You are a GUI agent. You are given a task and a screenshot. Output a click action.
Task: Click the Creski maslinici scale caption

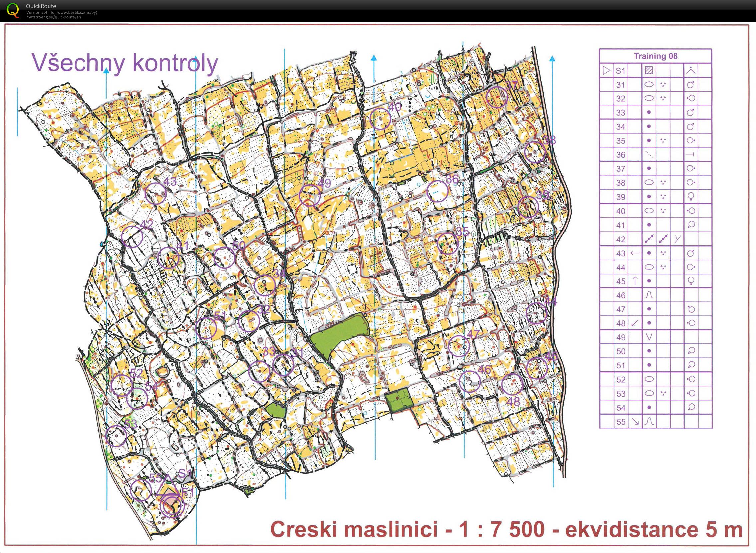tap(507, 530)
